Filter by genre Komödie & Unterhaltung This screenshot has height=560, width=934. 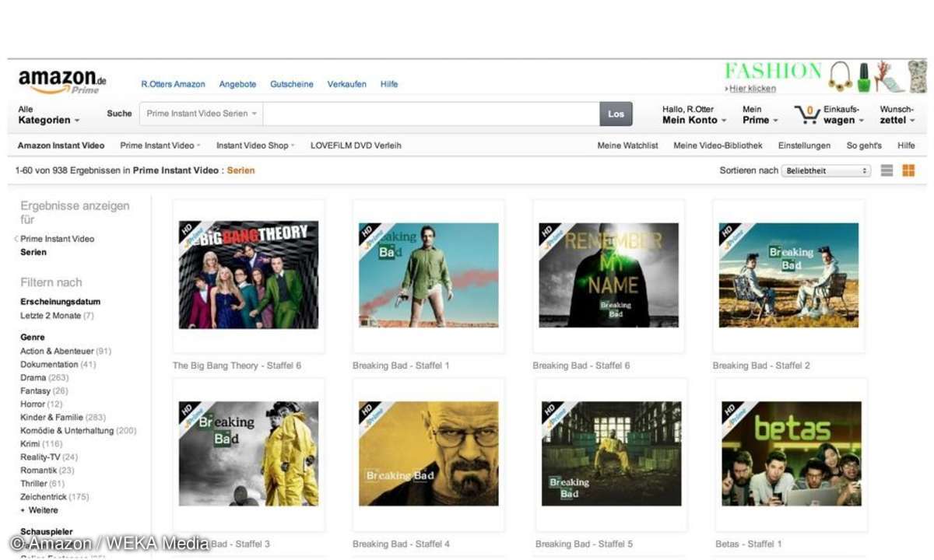[x=78, y=431]
